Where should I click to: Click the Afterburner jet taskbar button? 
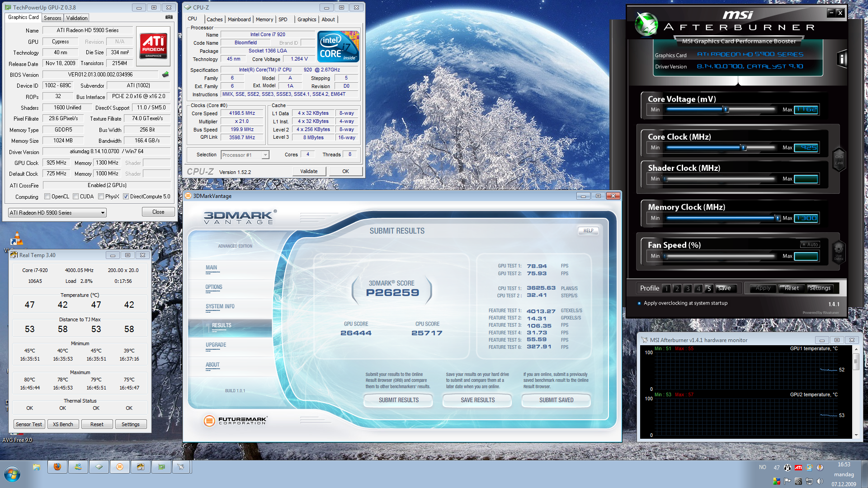click(181, 467)
